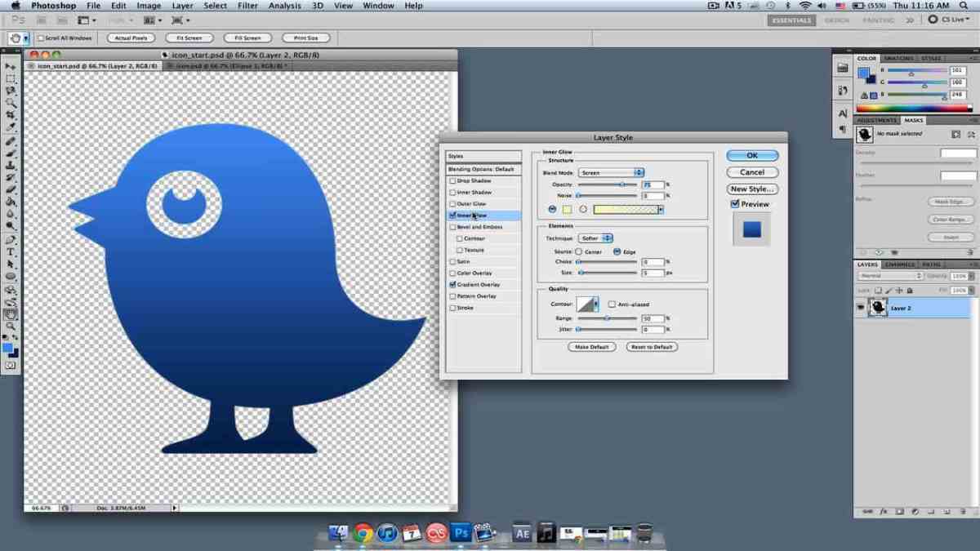This screenshot has width=980, height=551.
Task: Open the Layer menu
Action: 183,6
